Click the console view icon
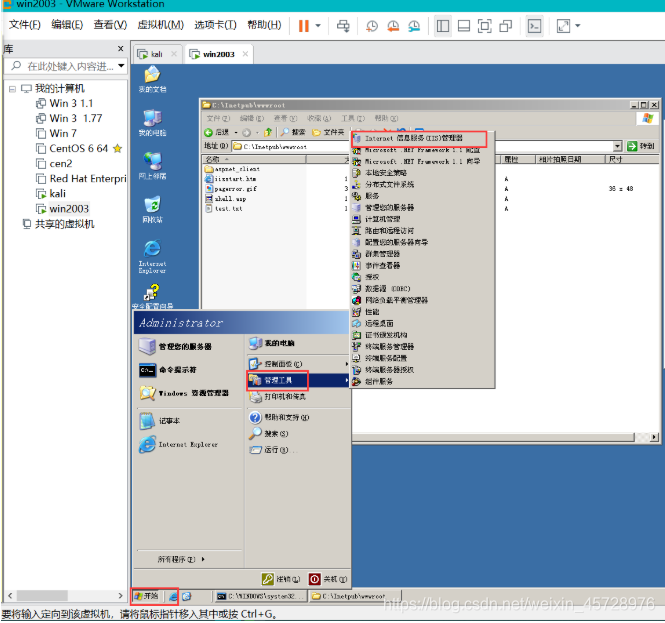665x623 pixels. pos(534,26)
